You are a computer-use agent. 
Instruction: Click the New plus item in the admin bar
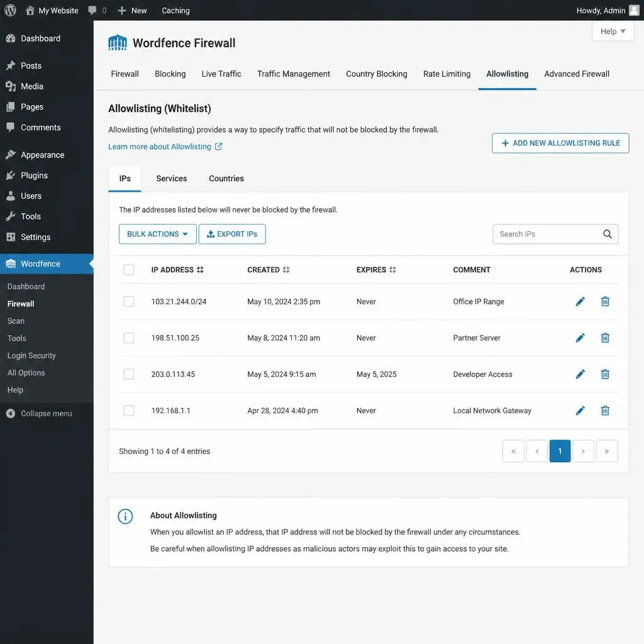point(132,10)
